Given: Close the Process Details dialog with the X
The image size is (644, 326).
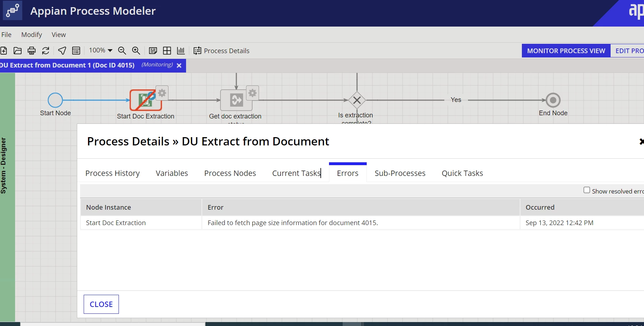Looking at the screenshot, I should click(641, 141).
